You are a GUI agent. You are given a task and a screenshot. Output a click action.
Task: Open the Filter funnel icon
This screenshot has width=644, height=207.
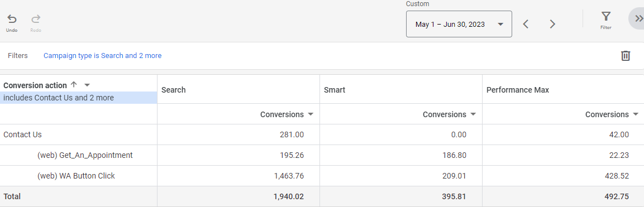pyautogui.click(x=606, y=16)
